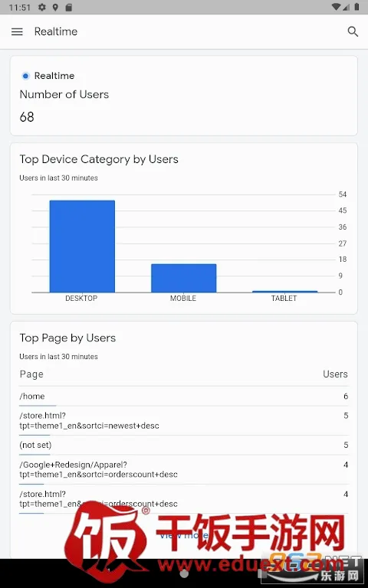Open the (not set) page row
Image resolution: width=368 pixels, height=588 pixels.
(184, 445)
